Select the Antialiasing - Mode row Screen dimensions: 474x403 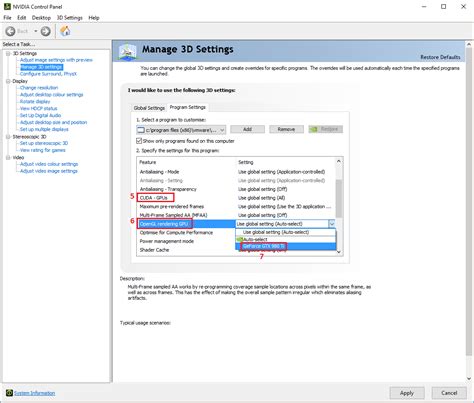coord(236,172)
